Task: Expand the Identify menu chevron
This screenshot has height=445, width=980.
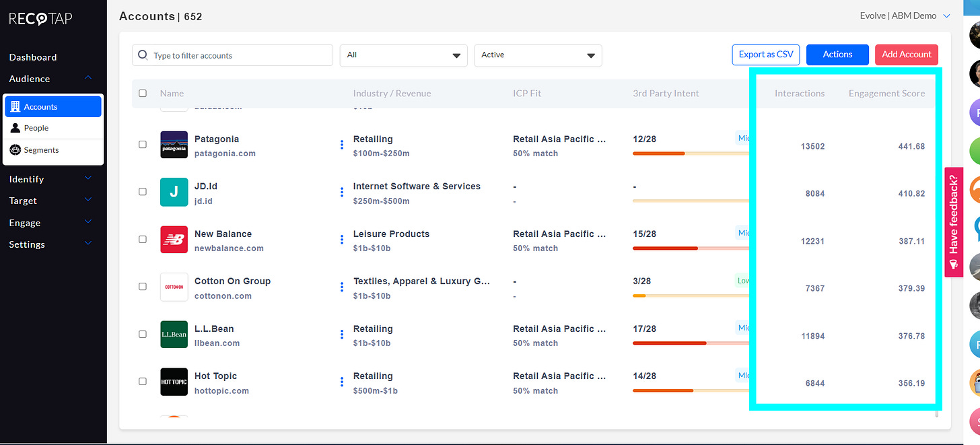Action: click(x=88, y=178)
